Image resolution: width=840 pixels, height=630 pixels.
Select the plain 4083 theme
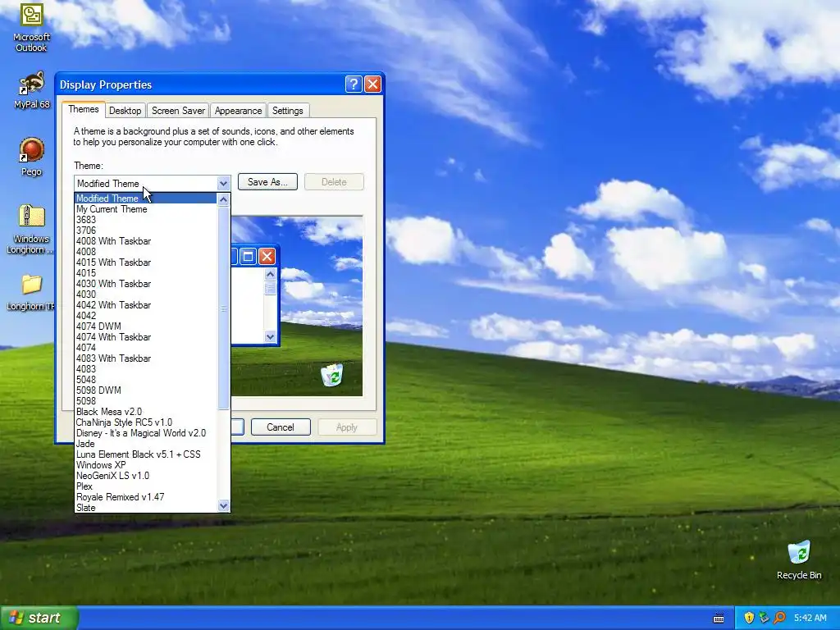[146, 369]
